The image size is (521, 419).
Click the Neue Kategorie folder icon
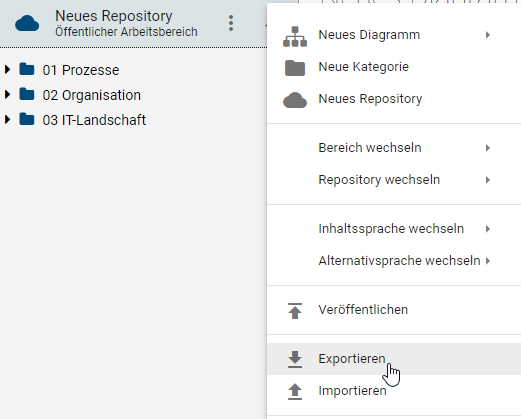295,68
